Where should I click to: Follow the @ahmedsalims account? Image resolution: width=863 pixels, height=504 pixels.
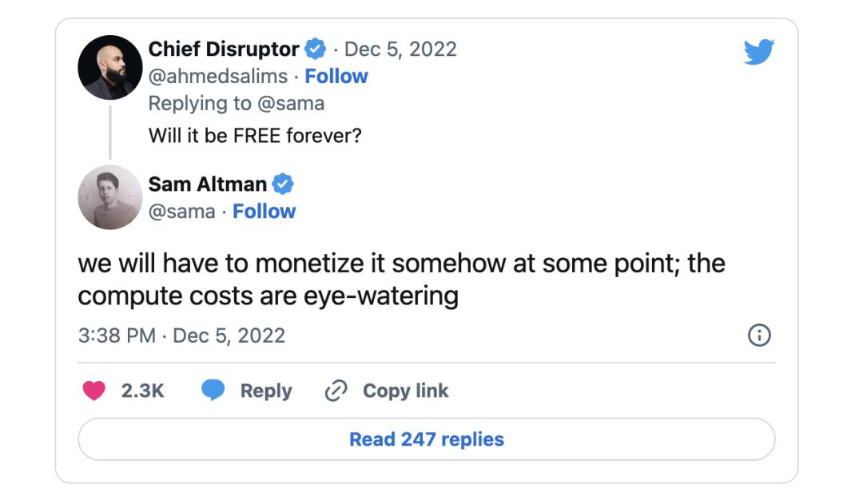click(x=336, y=76)
